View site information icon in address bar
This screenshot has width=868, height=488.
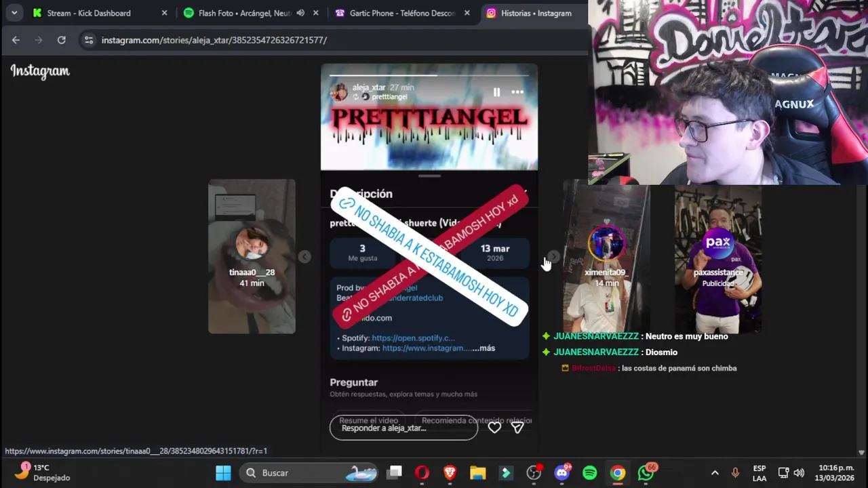(x=88, y=40)
